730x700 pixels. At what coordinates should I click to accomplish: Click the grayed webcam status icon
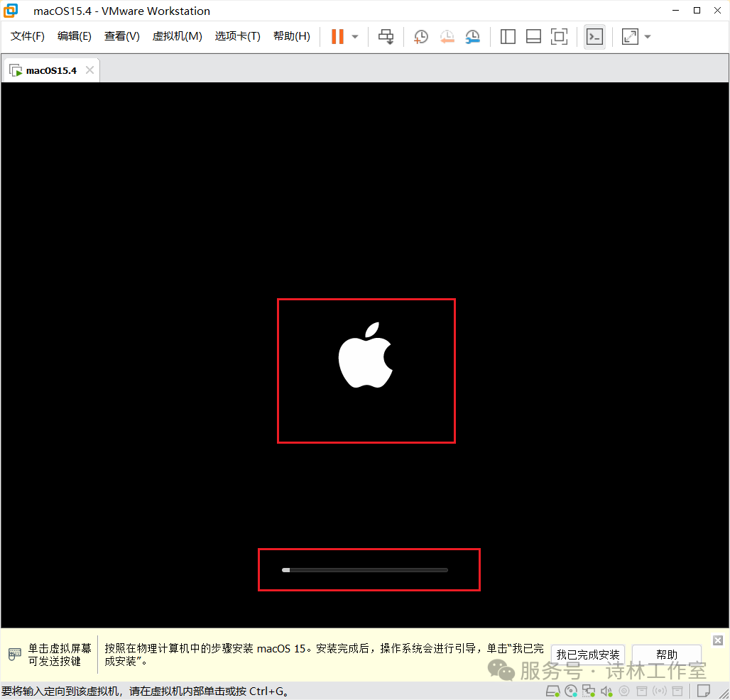[x=624, y=691]
